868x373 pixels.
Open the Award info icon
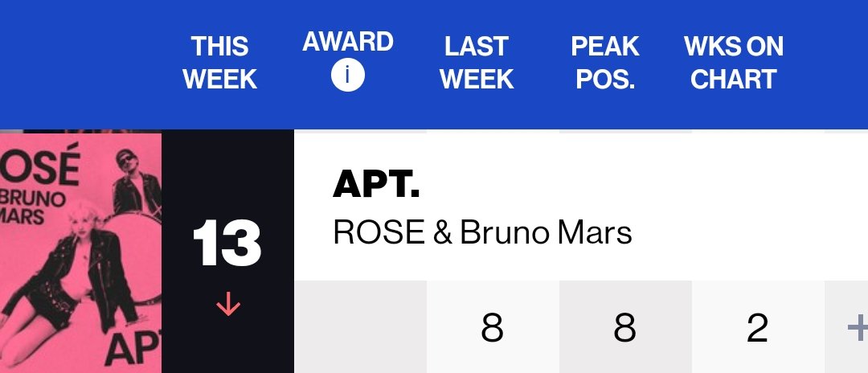click(348, 75)
